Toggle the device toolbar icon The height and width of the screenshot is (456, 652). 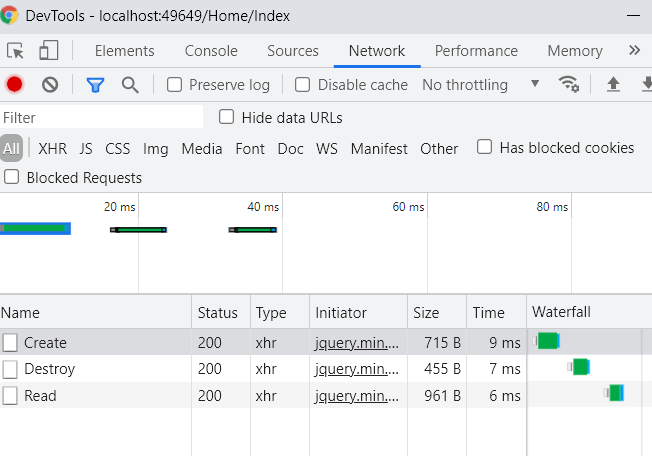pos(48,51)
